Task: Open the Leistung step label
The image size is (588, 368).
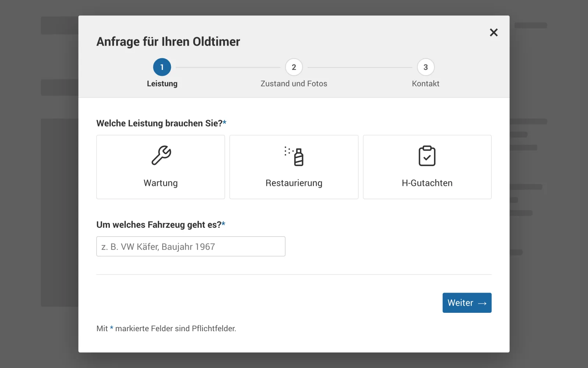Action: coord(162,84)
